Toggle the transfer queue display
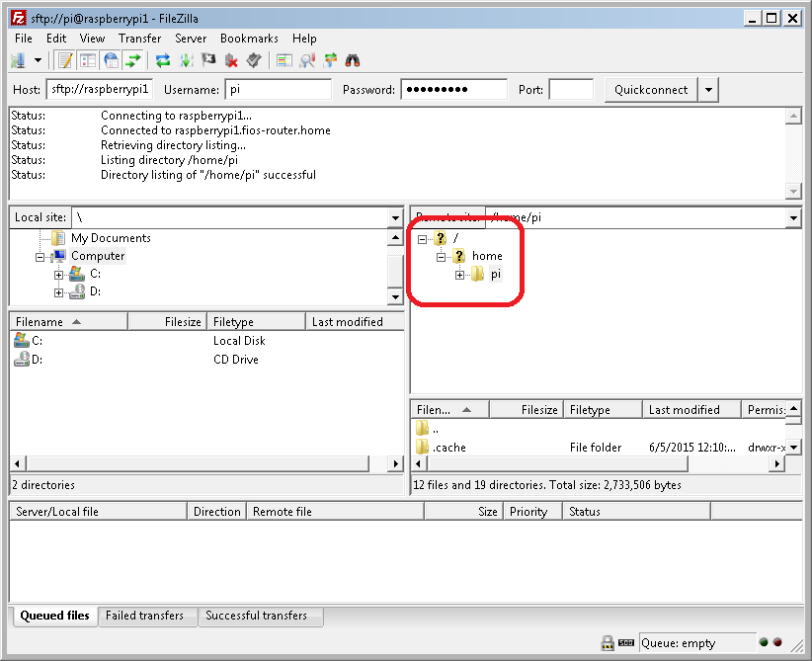The image size is (812, 661). 133,60
